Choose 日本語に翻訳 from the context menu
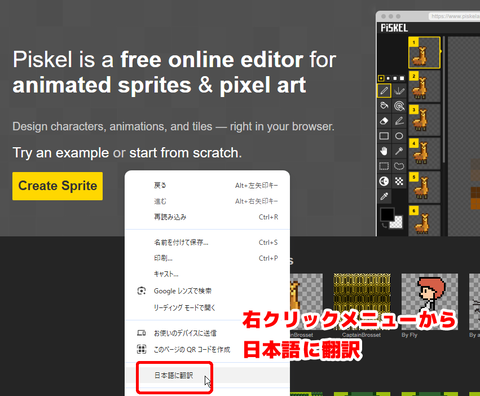This screenshot has width=480, height=396. tap(207, 375)
